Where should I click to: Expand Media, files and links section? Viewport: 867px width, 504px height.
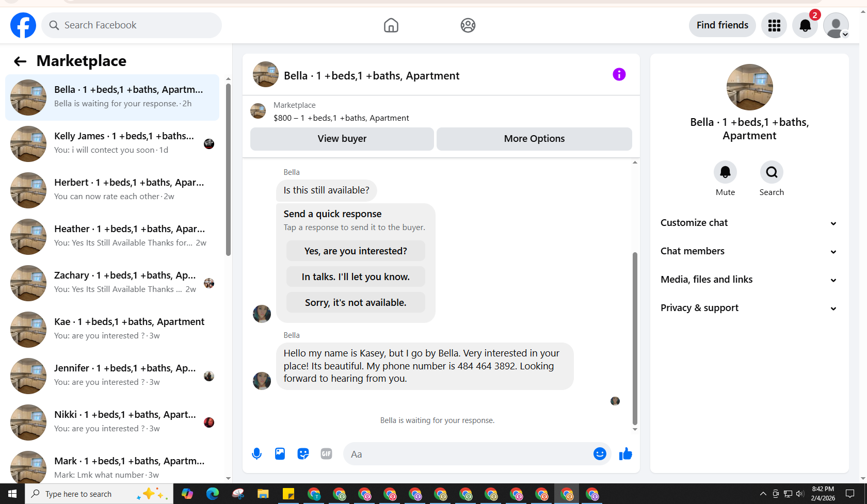[x=749, y=280]
